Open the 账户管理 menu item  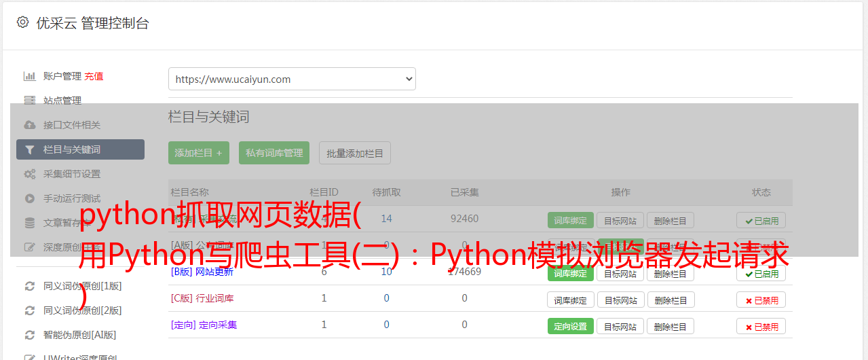tap(62, 76)
